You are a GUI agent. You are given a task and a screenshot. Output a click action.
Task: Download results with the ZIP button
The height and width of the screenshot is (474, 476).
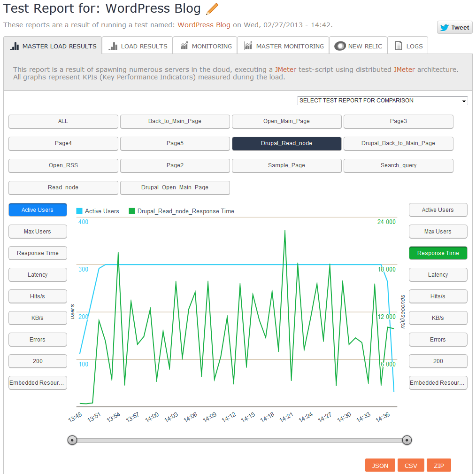438,466
